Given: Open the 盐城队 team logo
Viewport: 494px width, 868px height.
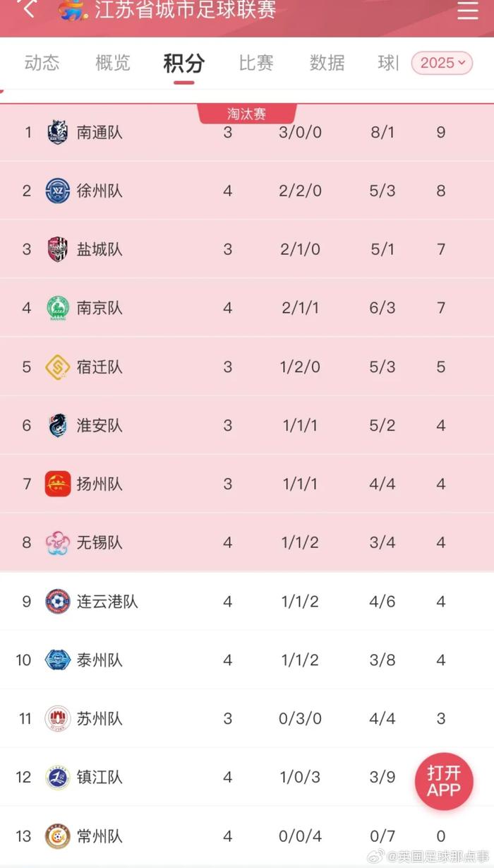Looking at the screenshot, I should tap(57, 249).
